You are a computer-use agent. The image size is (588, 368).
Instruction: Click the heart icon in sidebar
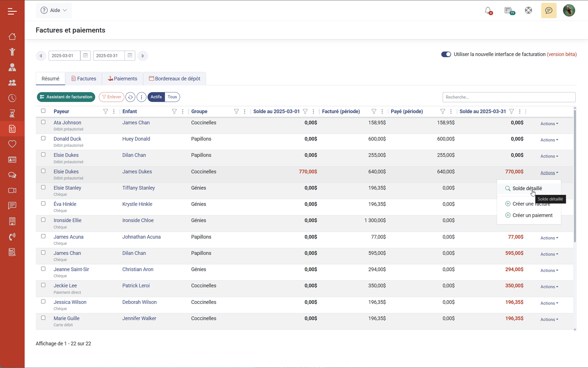pyautogui.click(x=12, y=144)
